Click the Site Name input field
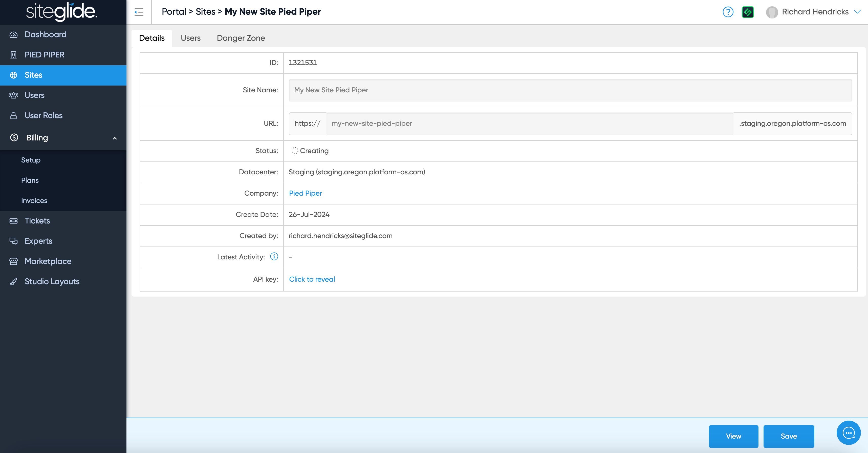This screenshot has height=453, width=868. coord(570,90)
